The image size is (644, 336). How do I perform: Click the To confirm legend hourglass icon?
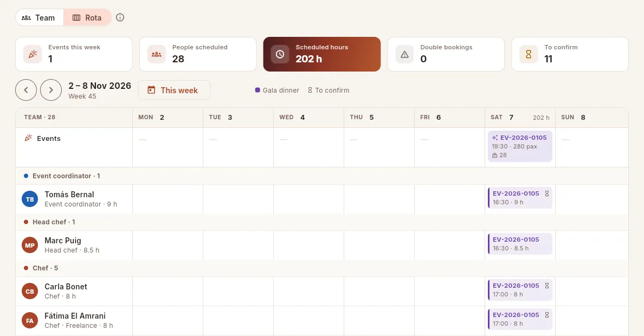(310, 90)
